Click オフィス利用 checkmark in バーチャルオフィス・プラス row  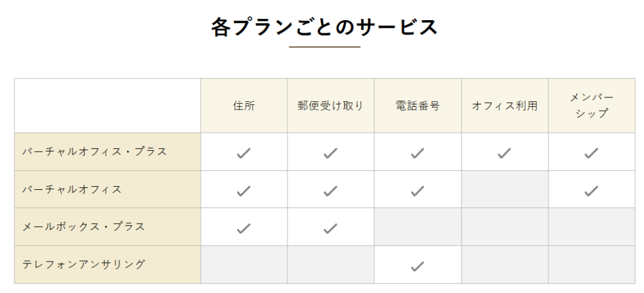click(x=504, y=153)
